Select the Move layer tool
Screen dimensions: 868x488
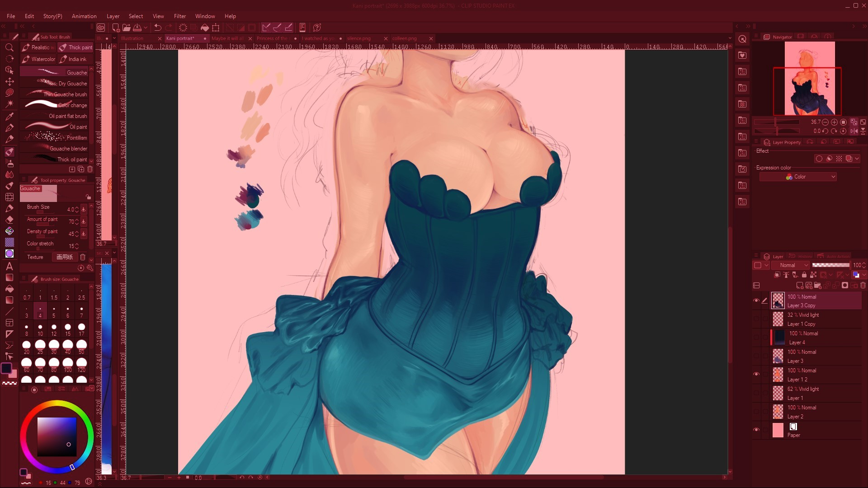point(9,82)
